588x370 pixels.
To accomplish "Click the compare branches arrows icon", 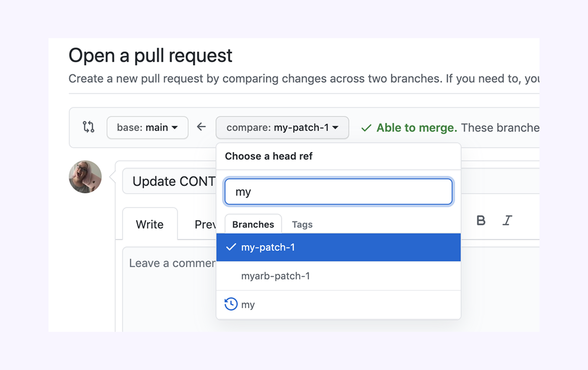I will 88,127.
